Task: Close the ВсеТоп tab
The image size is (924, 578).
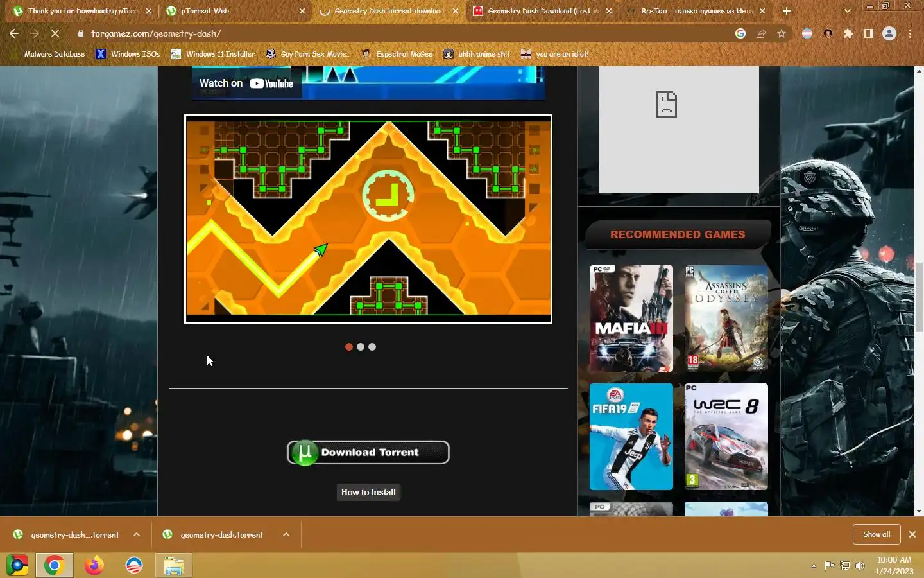Action: point(762,11)
